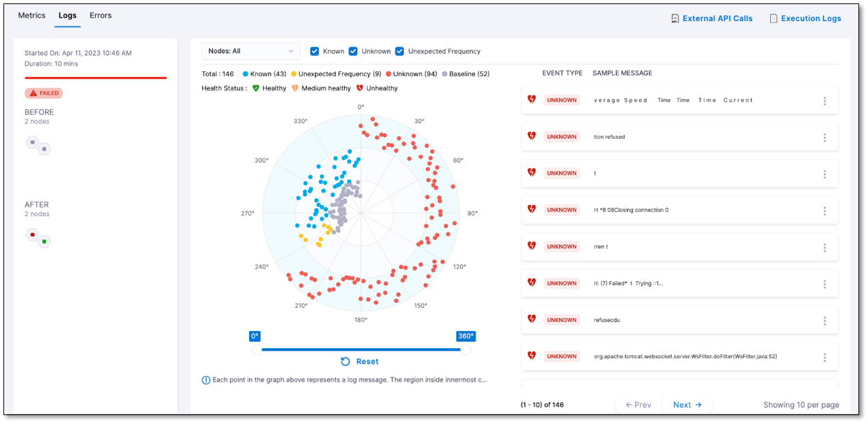
Task: Open three-dot menu for 'refusecdu' message
Action: point(824,320)
